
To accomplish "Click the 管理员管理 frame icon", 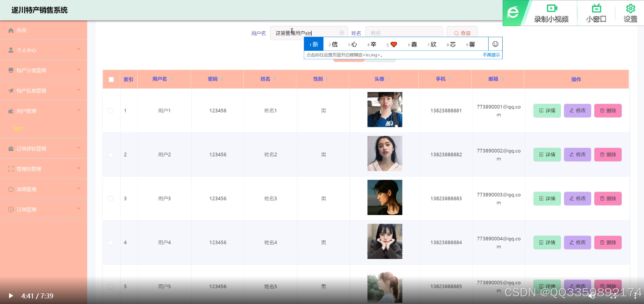I will (11, 169).
